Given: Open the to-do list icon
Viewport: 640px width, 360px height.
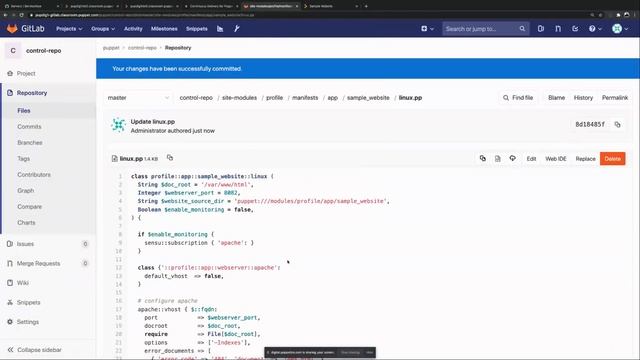Looking at the screenshot, I should [575, 29].
